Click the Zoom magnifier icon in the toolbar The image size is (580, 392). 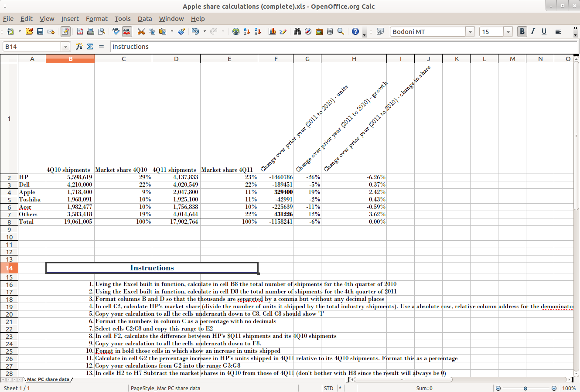pyautogui.click(x=341, y=31)
